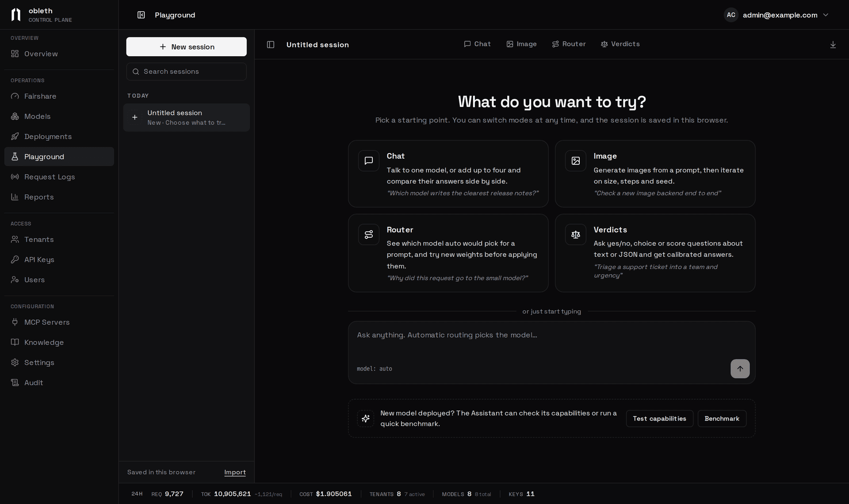Image resolution: width=849 pixels, height=504 pixels.
Task: Open the API Keys page
Action: (x=59, y=260)
